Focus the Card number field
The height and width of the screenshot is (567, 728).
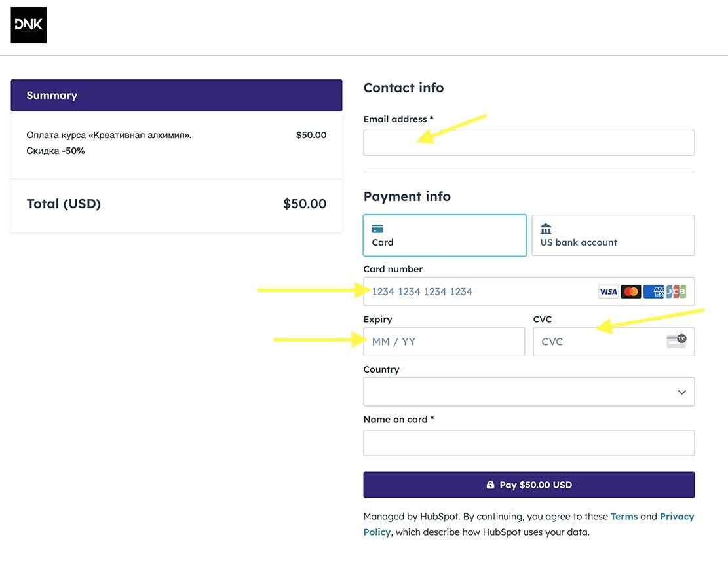529,291
